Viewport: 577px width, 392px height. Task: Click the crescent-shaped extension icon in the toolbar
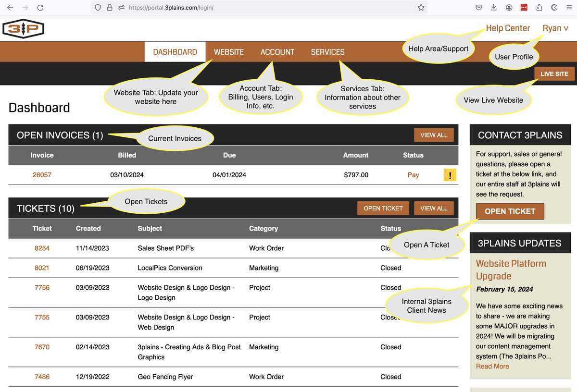[554, 8]
